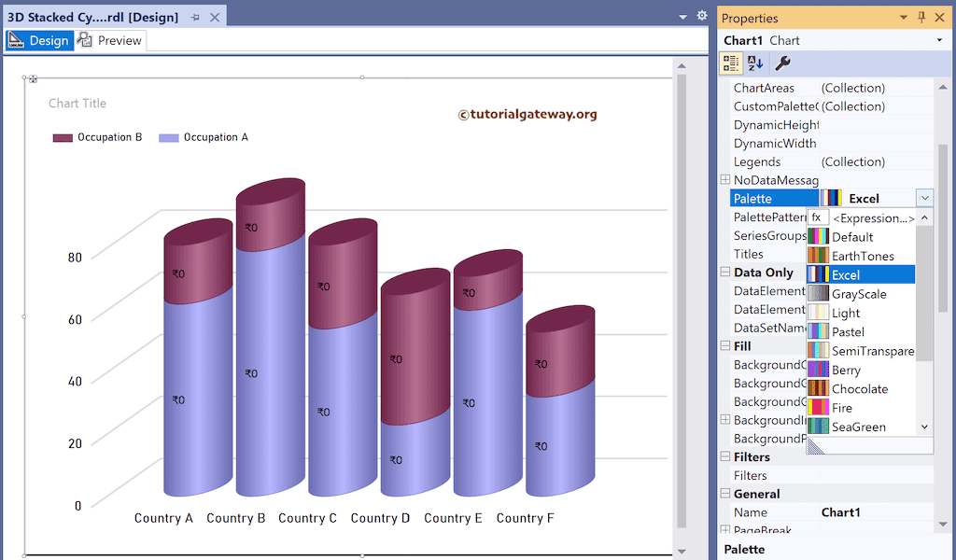Pin the Properties panel with auto-hide icon
This screenshot has height=560, width=956.
coord(921,18)
